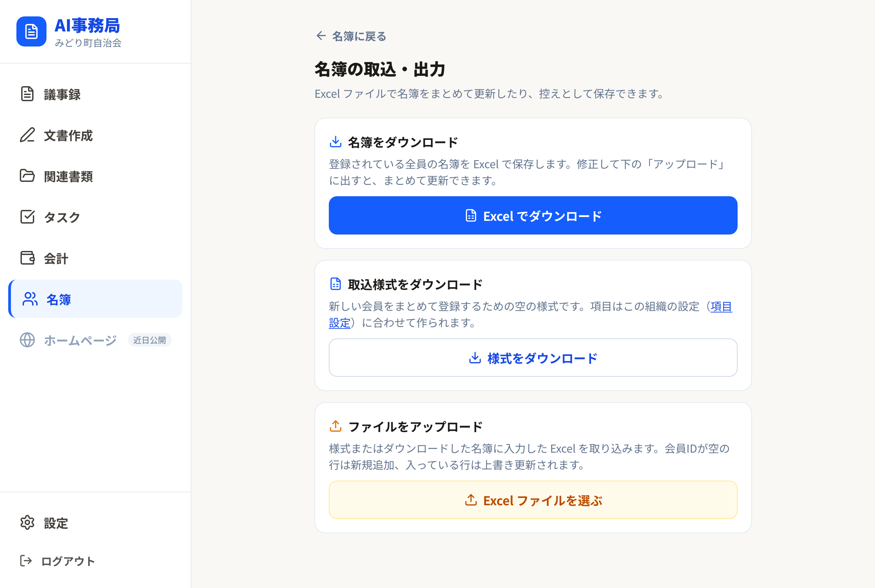The height and width of the screenshot is (588, 875).
Task: Click the 取込様式をダウンロード card heading
Action: click(415, 284)
